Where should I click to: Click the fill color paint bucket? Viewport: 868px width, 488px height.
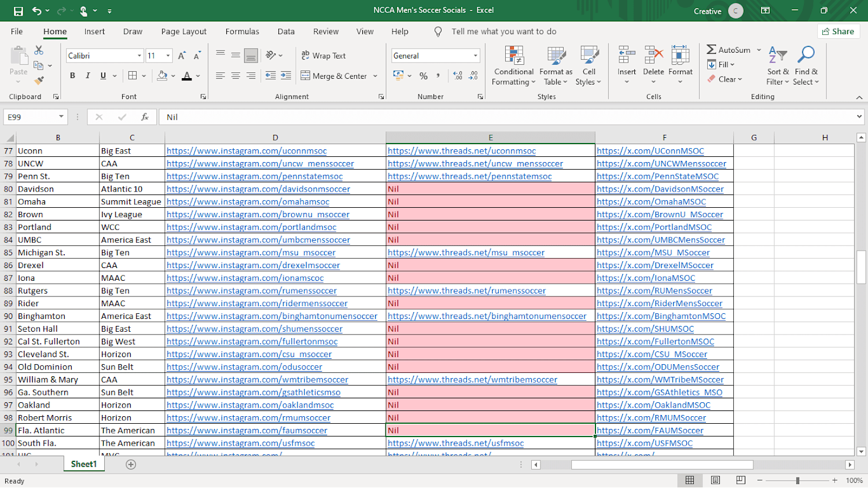163,75
